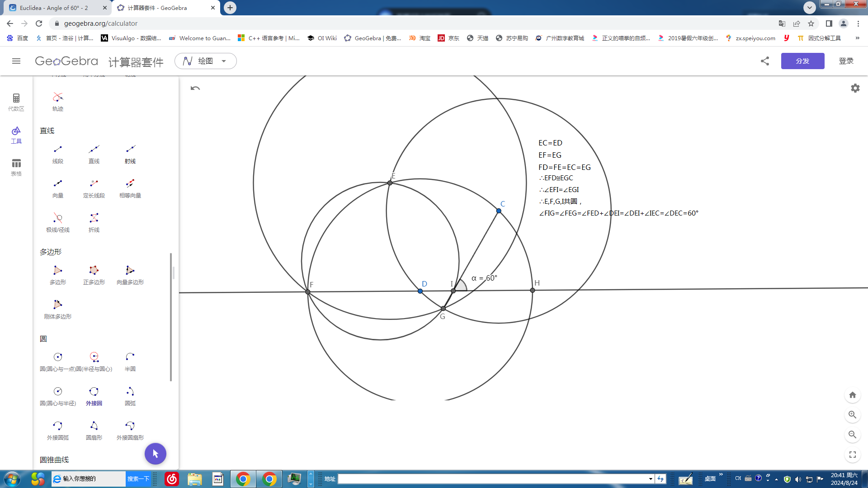This screenshot has width=868, height=488.
Task: Select the Semicircle (半圆) tool
Action: click(x=130, y=361)
